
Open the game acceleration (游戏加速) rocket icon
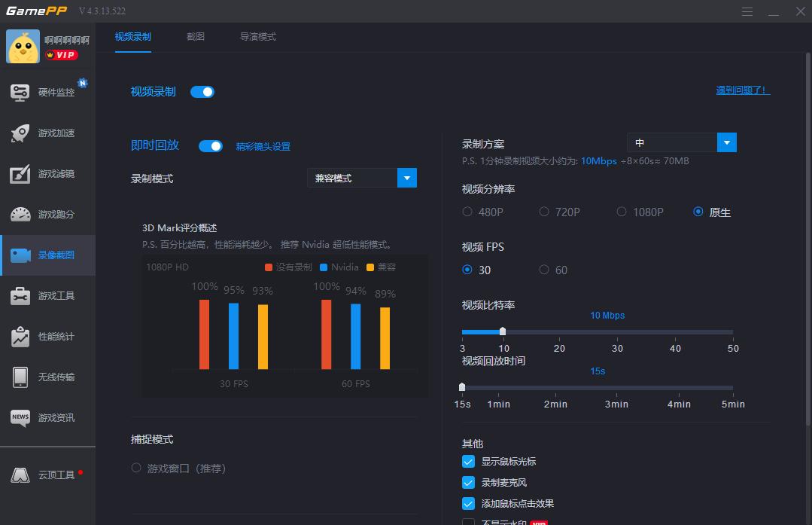click(20, 133)
